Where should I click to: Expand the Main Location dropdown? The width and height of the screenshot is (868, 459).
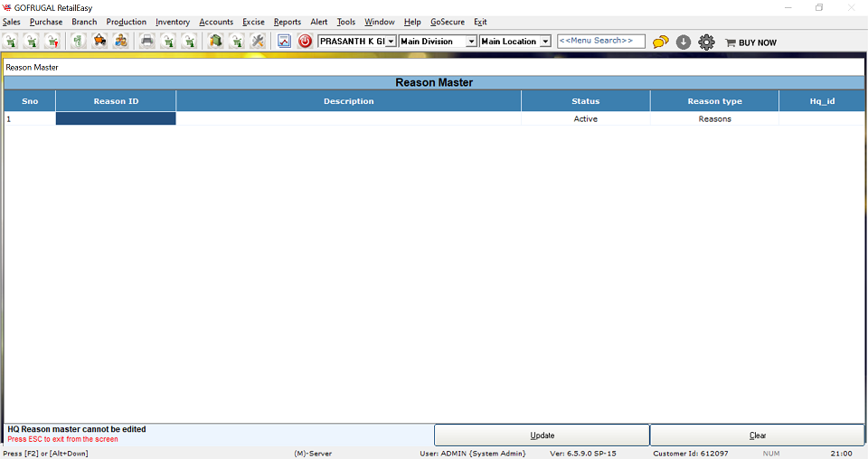coord(544,42)
